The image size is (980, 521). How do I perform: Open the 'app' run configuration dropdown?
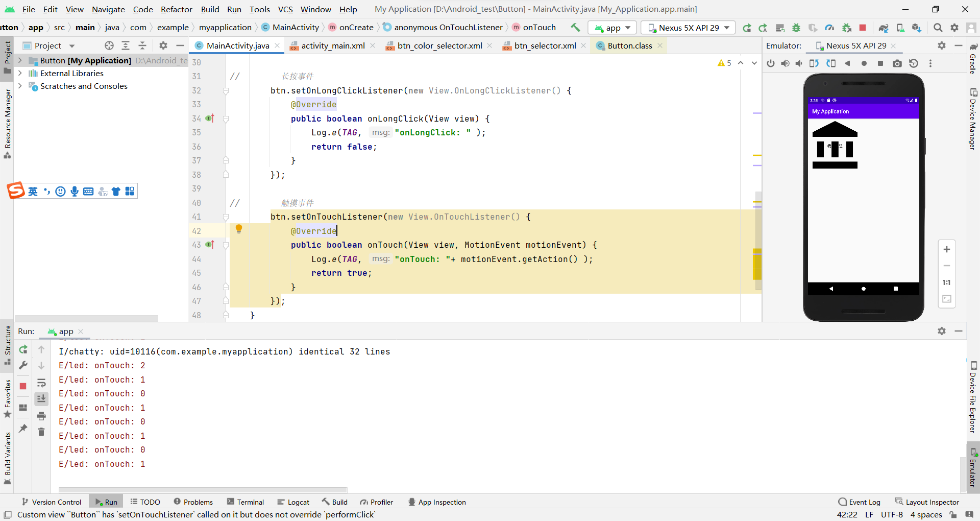tap(611, 28)
